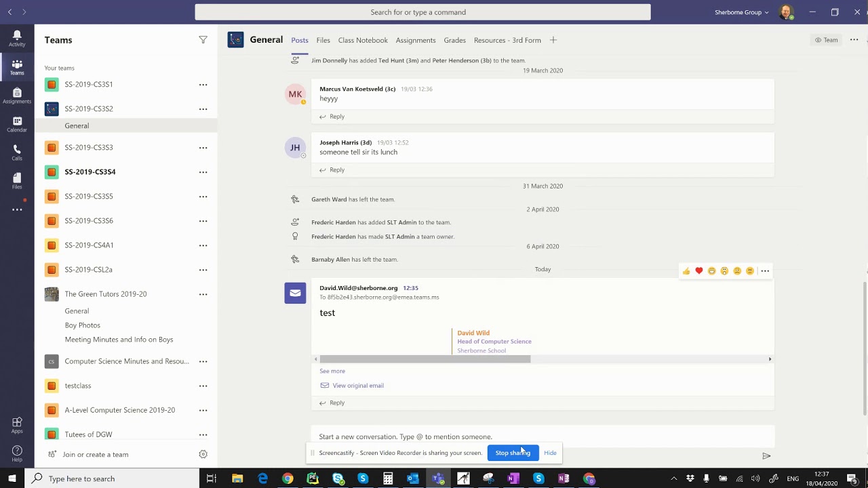Open the user profile picture
868x488 pixels.
pyautogui.click(x=786, y=12)
